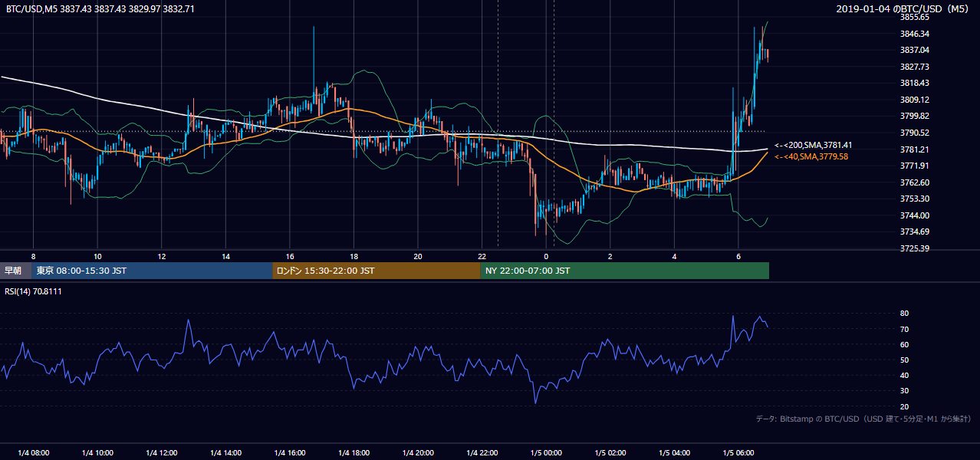Image resolution: width=980 pixels, height=460 pixels.
Task: Click the 1/5 06:00 time label
Action: [738, 452]
